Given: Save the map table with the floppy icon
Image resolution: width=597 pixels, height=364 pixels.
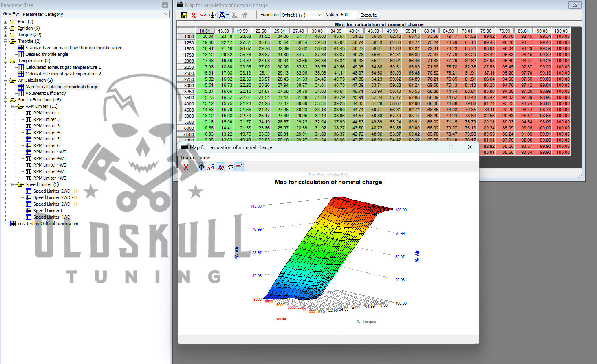Looking at the screenshot, I should click(184, 15).
